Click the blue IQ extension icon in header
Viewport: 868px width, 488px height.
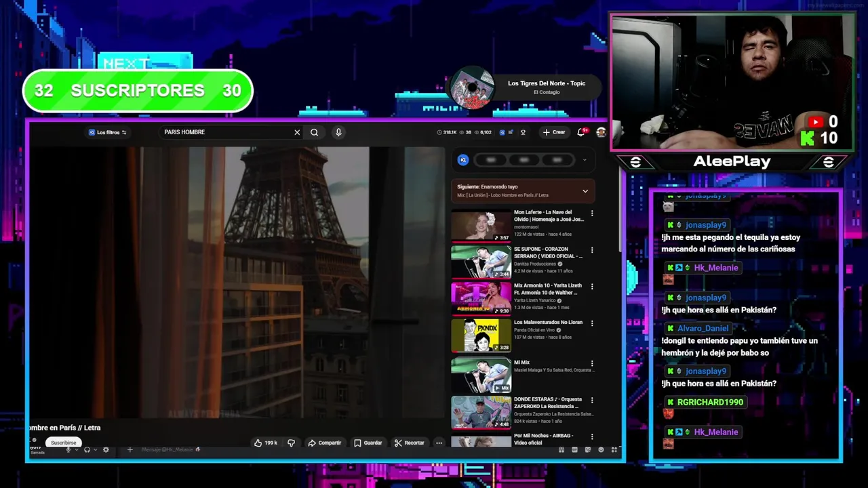[502, 132]
